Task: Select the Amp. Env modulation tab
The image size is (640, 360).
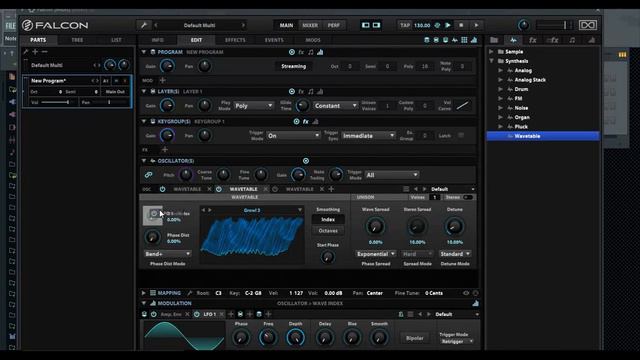Action: (171, 314)
